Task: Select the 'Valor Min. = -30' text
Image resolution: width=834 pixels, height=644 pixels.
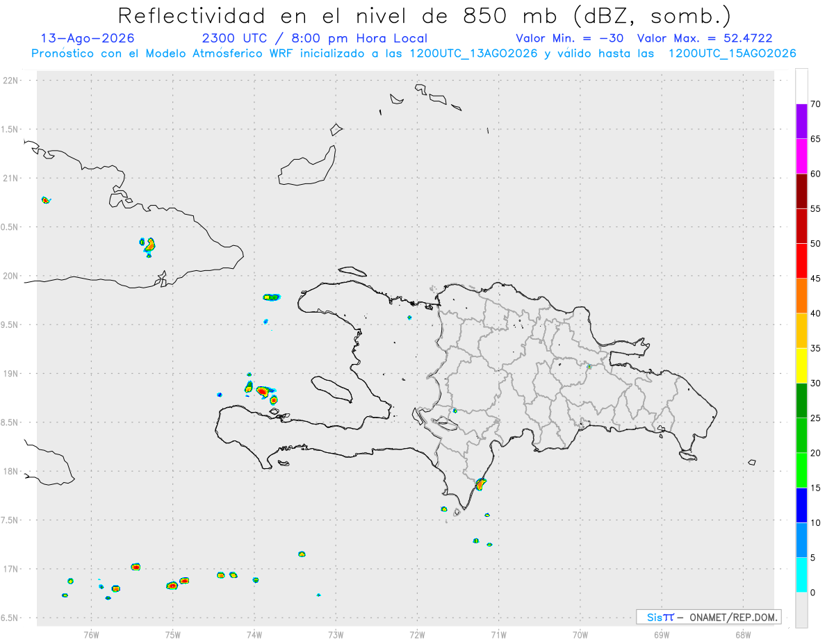Action: point(571,38)
